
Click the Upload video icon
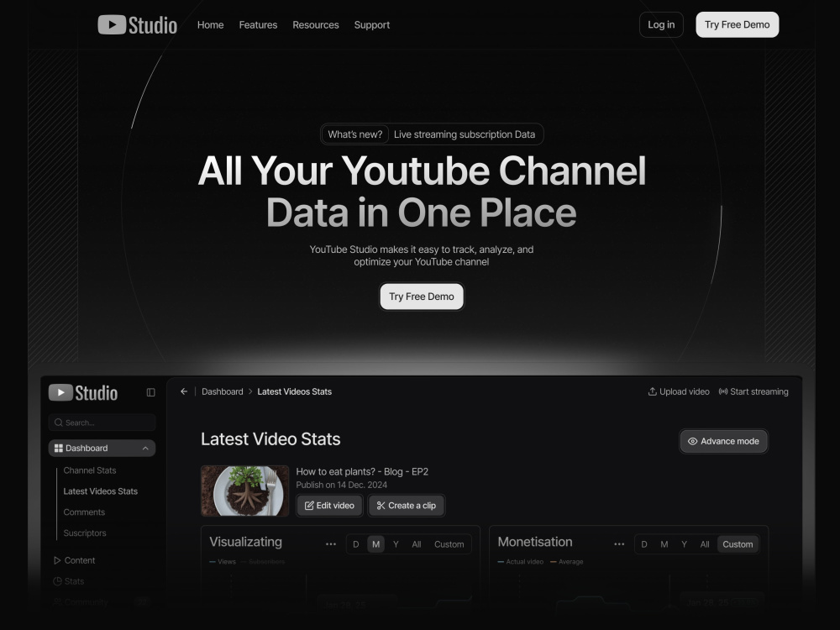[x=652, y=391]
